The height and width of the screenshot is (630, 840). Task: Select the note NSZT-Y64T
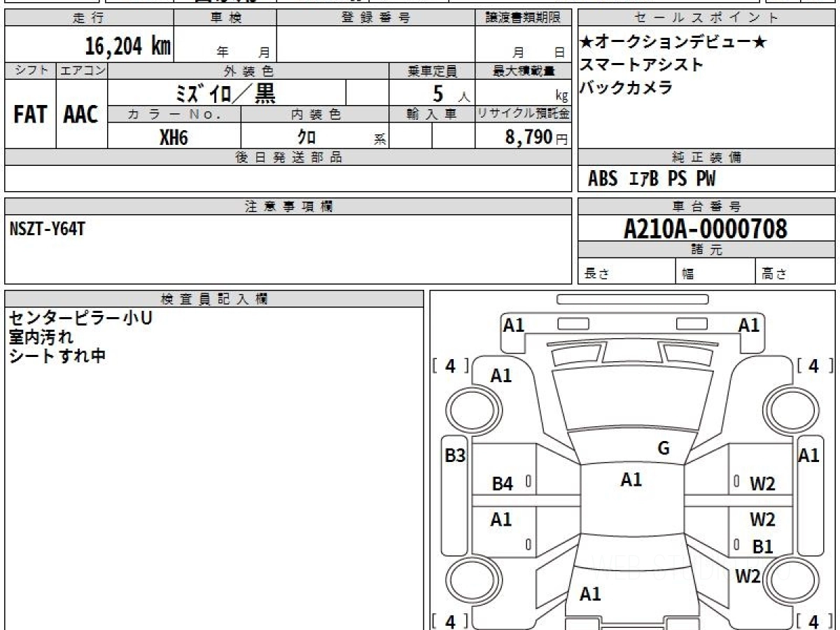click(x=48, y=228)
